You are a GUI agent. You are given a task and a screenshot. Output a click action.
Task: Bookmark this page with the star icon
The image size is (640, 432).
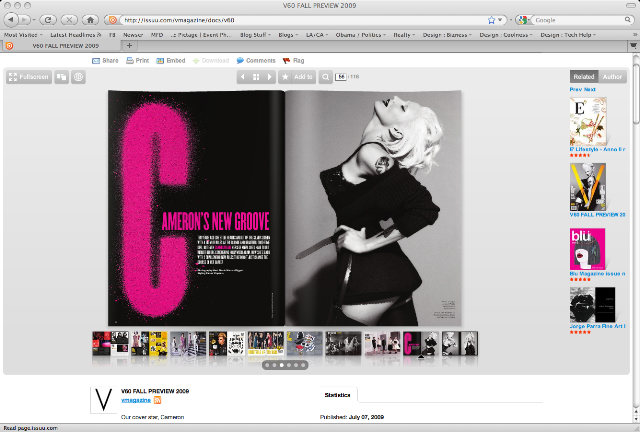click(x=491, y=20)
